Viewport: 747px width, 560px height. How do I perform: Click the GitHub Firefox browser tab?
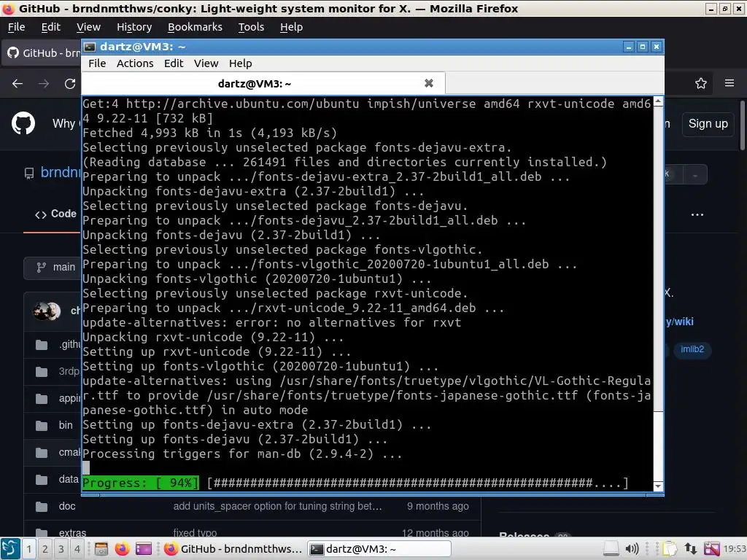click(x=43, y=52)
